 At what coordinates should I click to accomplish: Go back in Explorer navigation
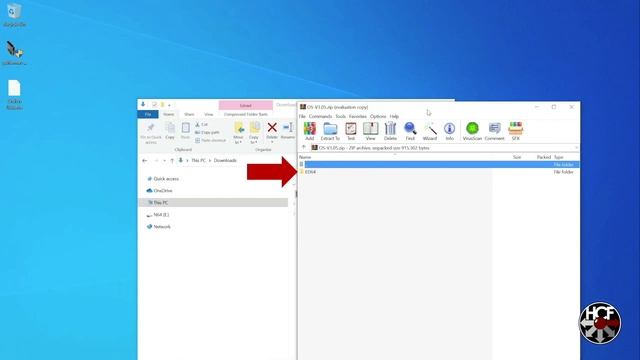144,160
